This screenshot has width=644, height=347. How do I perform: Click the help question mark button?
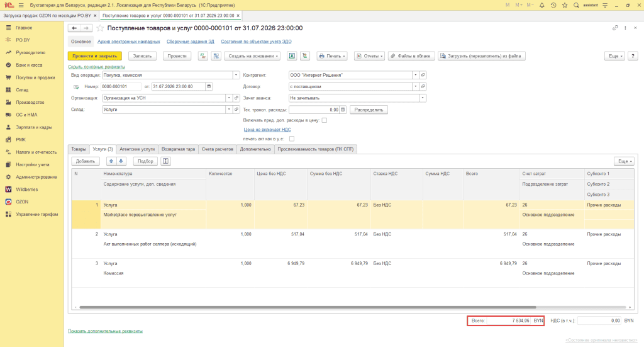pos(633,56)
